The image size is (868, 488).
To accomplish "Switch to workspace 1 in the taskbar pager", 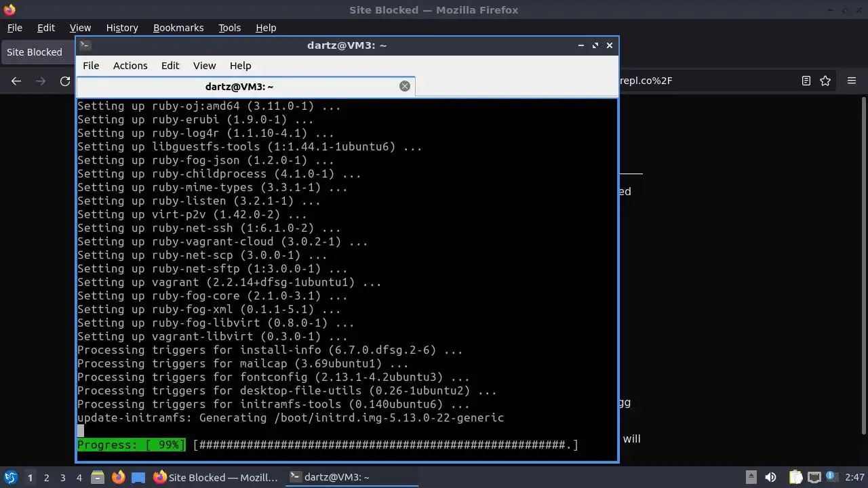I will (x=30, y=477).
